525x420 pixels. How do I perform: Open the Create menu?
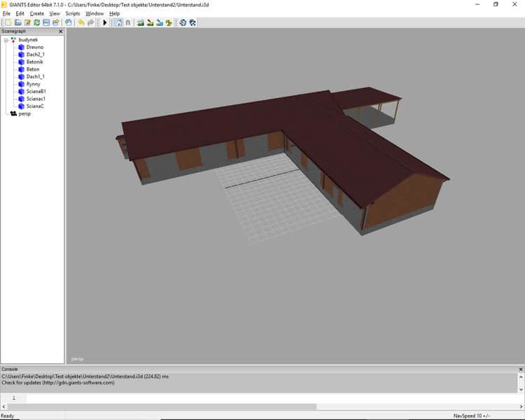tap(36, 13)
